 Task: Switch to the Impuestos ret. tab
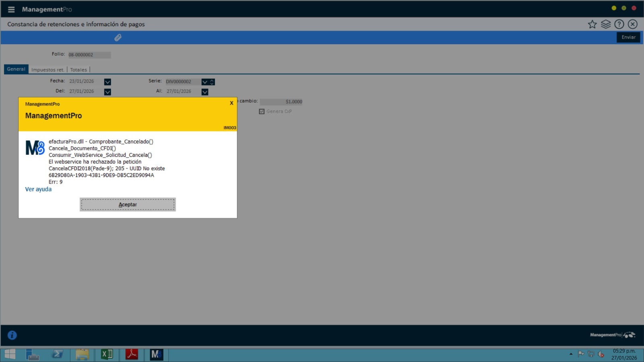pyautogui.click(x=47, y=70)
